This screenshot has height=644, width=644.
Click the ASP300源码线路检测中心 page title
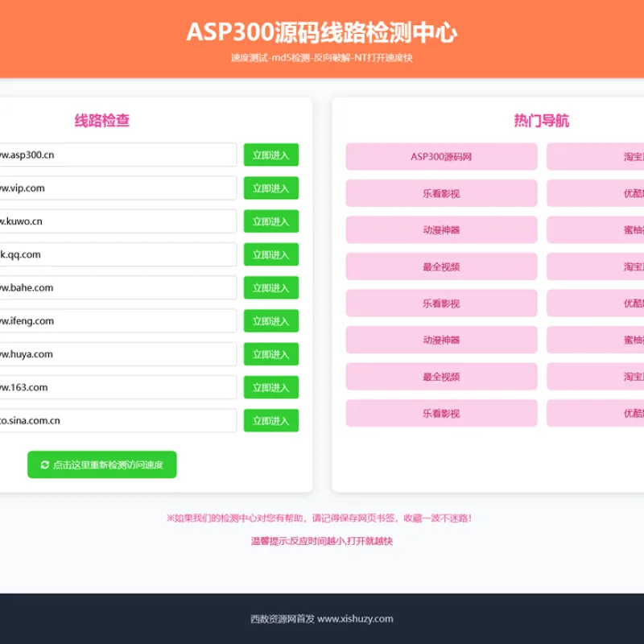[x=322, y=32]
